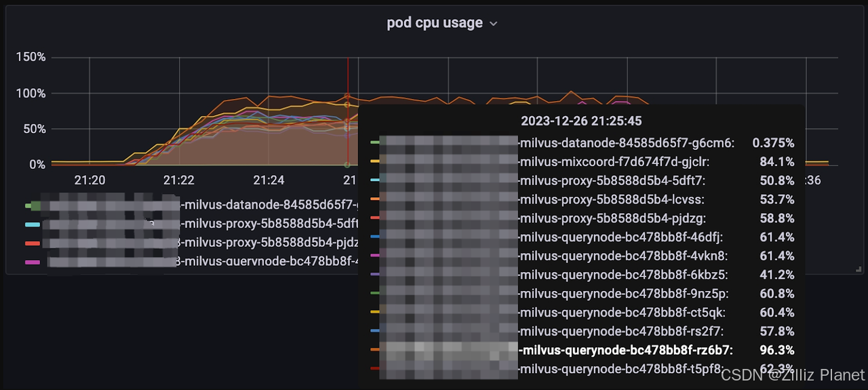Click tooltip row milvus-querynode-bc478bb8f-46dfj
868x390 pixels.
[x=583, y=237]
